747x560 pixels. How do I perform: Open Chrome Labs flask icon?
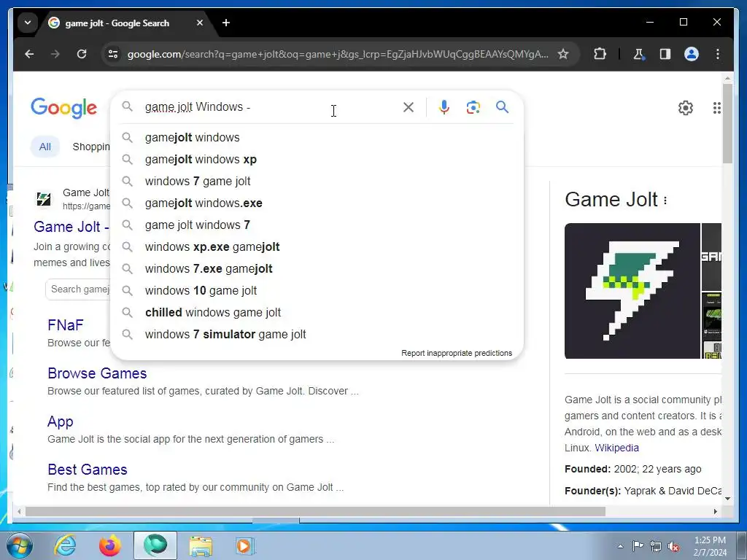tap(639, 54)
